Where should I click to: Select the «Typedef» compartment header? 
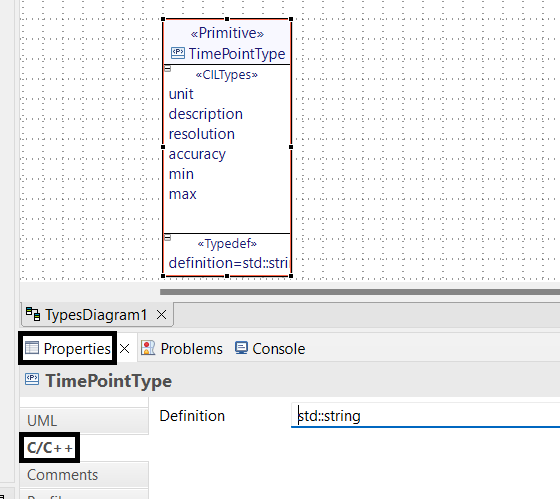(227, 244)
